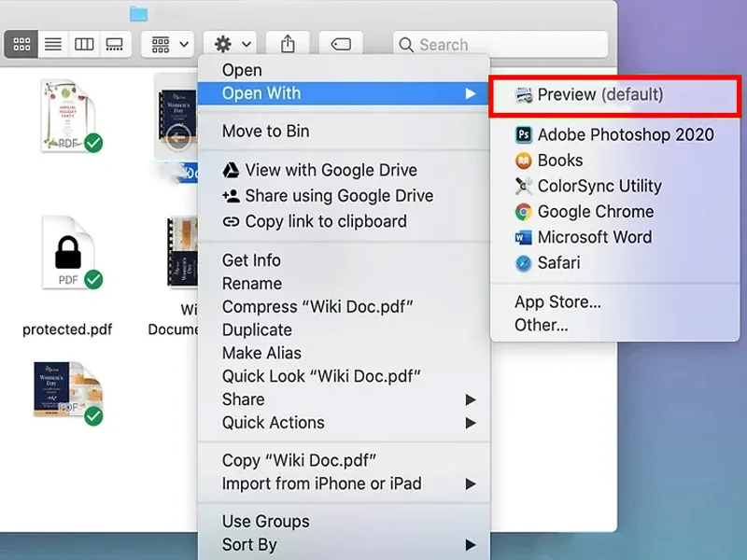Switch Finder to icon view
This screenshot has height=560, width=747.
tap(21, 44)
